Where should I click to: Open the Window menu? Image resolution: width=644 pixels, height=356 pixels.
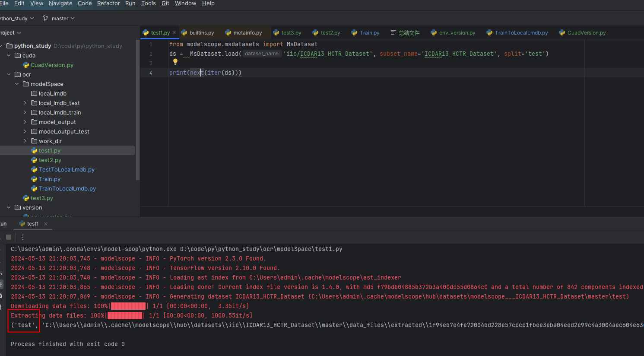click(185, 3)
